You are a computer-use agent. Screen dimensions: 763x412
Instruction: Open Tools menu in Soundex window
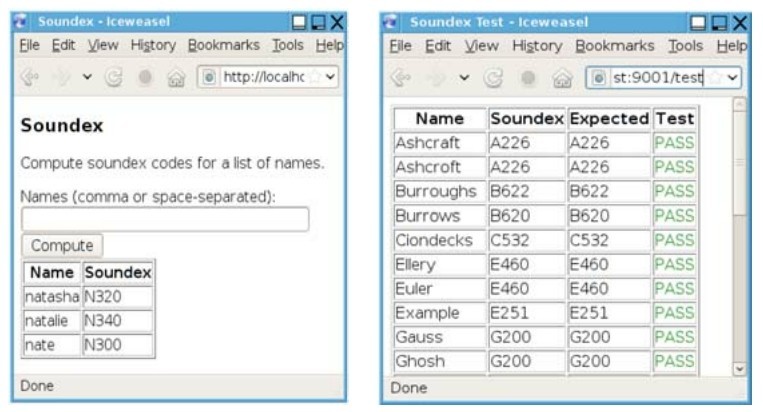(288, 45)
